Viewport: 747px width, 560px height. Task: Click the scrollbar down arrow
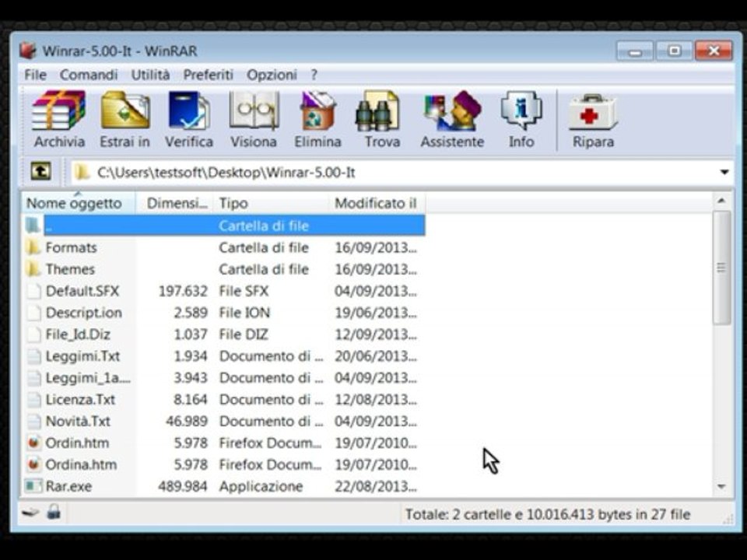click(721, 486)
